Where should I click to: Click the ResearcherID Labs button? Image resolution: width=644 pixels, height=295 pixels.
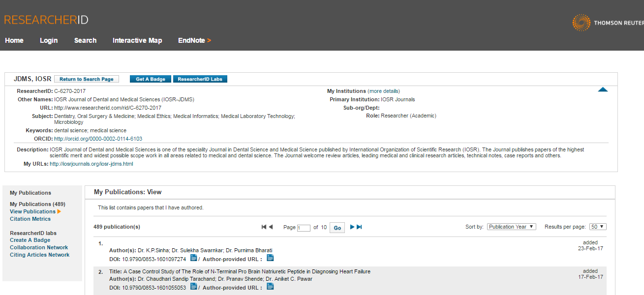point(200,79)
